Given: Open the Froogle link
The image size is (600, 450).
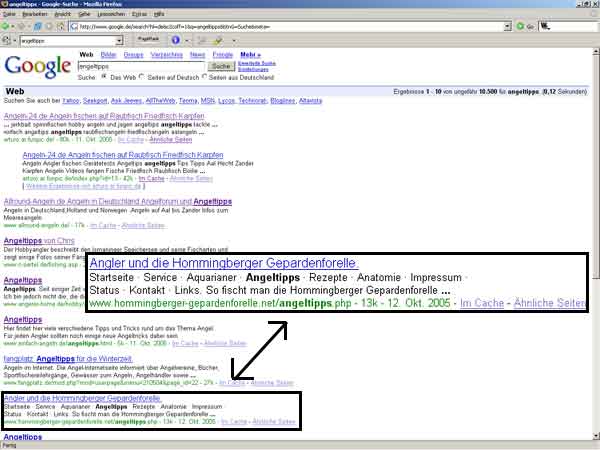Looking at the screenshot, I should pos(223,55).
